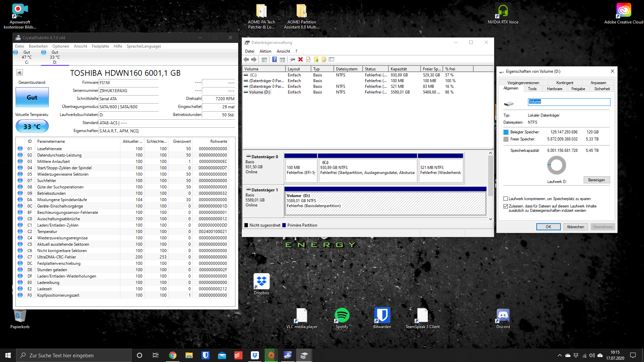This screenshot has height=362, width=644.
Task: Switch to the Hardware tab
Action: tap(554, 89)
